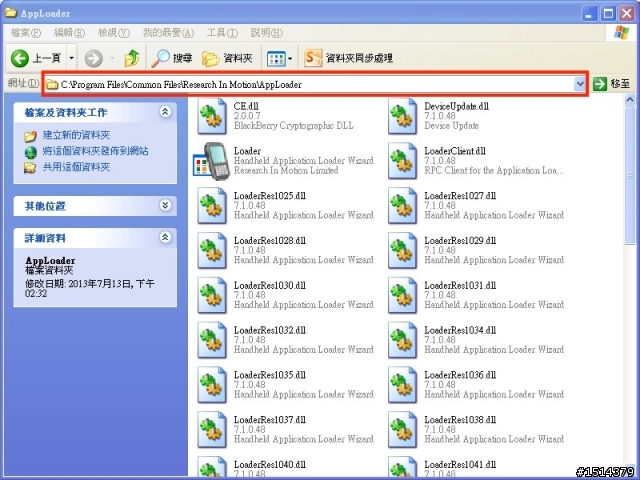Click the AppLoader title bar folder icon
Viewport: 640px width, 480px height.
tap(11, 13)
